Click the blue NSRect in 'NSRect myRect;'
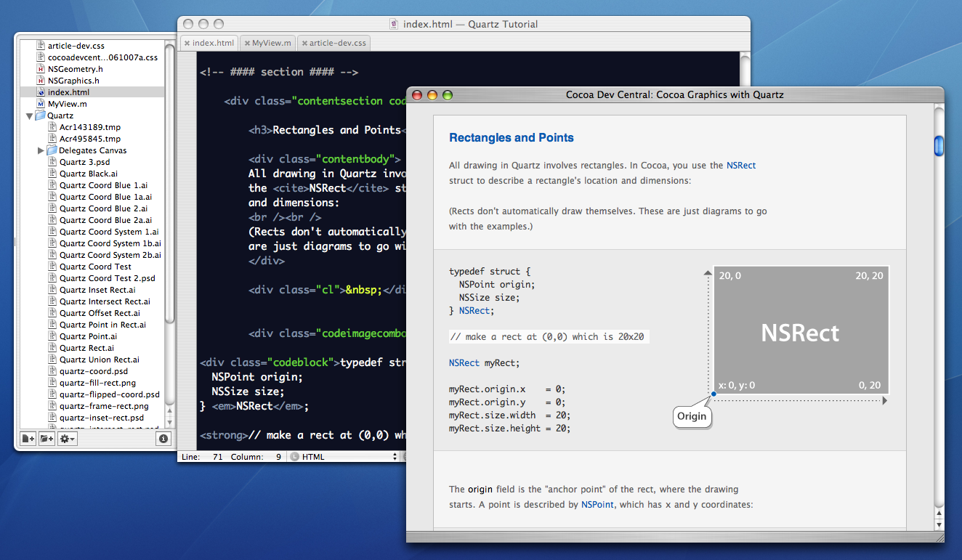The height and width of the screenshot is (560, 962). pos(464,362)
